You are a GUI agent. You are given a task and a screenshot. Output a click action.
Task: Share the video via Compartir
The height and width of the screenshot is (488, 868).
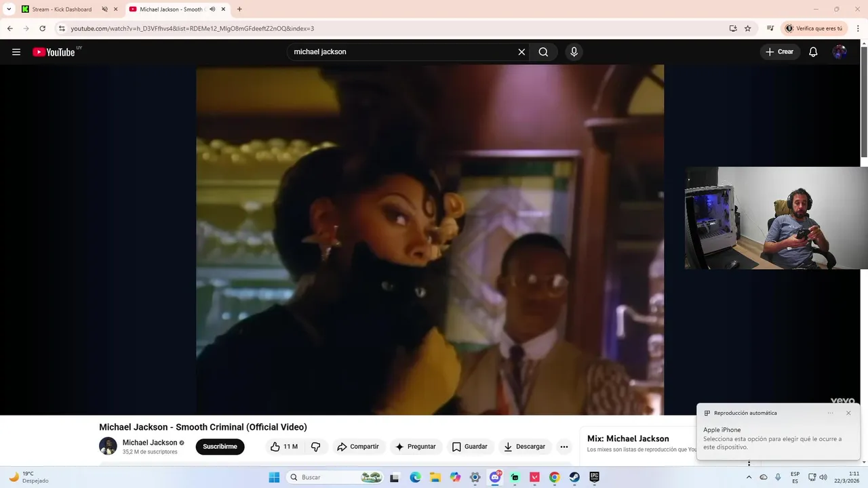tap(358, 447)
